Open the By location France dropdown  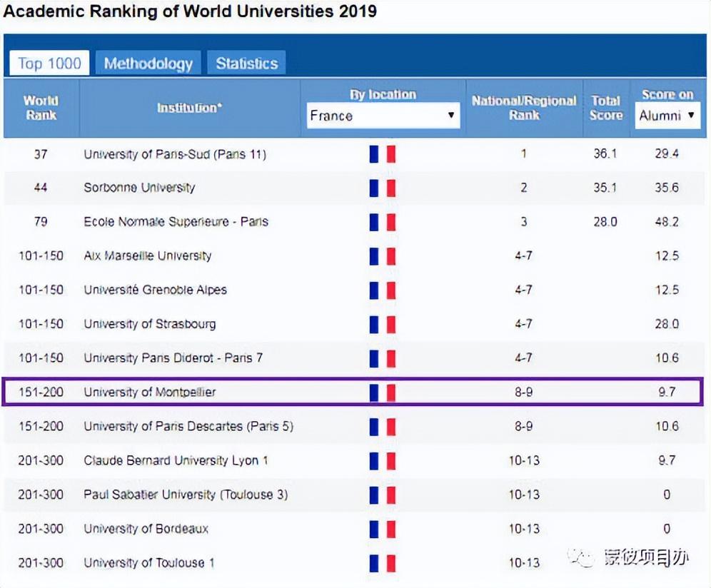(383, 116)
